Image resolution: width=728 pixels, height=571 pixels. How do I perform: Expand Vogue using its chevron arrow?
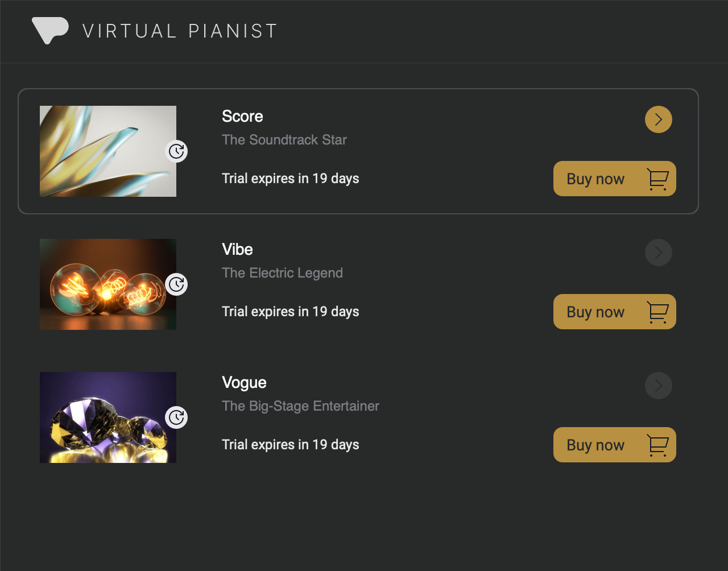click(658, 386)
